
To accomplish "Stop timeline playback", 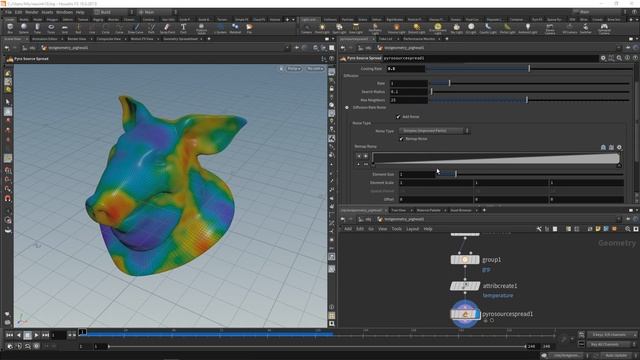I will point(27,335).
